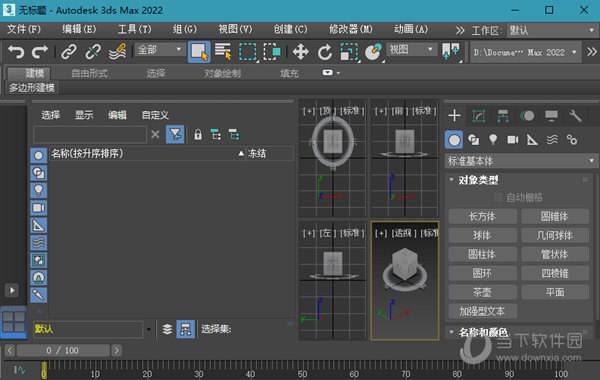This screenshot has height=380, width=600.
Task: Select Lights category in Create panel
Action: tap(493, 140)
